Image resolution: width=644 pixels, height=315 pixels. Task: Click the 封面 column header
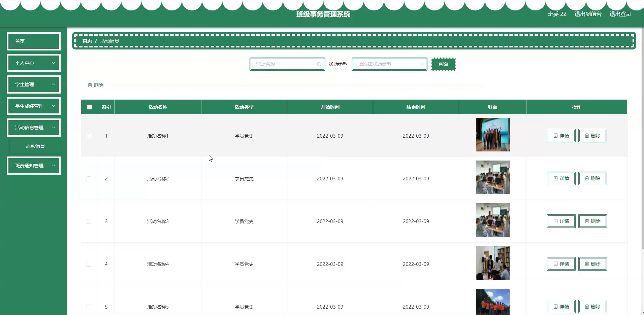[492, 107]
